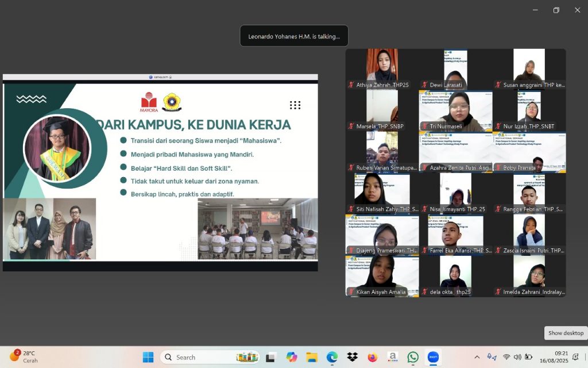Open the weather widget showing 28°C
Screen dimensions: 588x368
pos(23,356)
